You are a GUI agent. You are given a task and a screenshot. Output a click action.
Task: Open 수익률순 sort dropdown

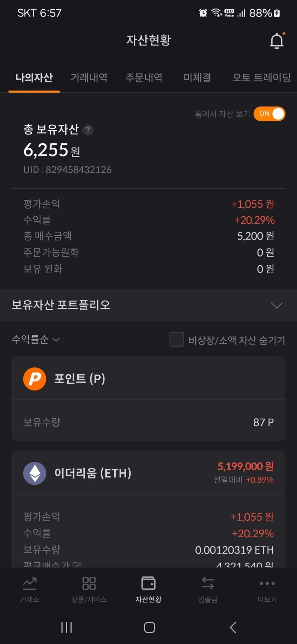(36, 339)
